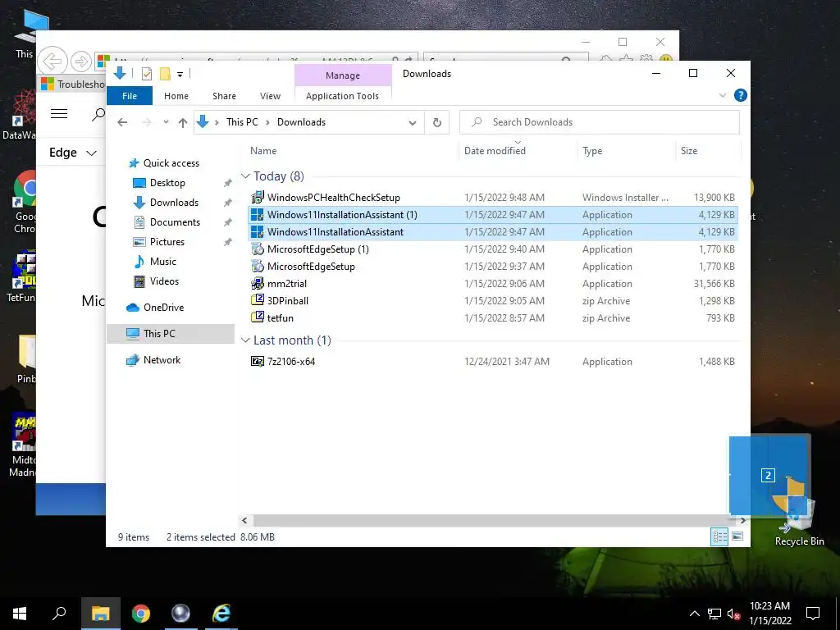840x630 pixels.
Task: Open the Application Tools tab
Action: 342,96
